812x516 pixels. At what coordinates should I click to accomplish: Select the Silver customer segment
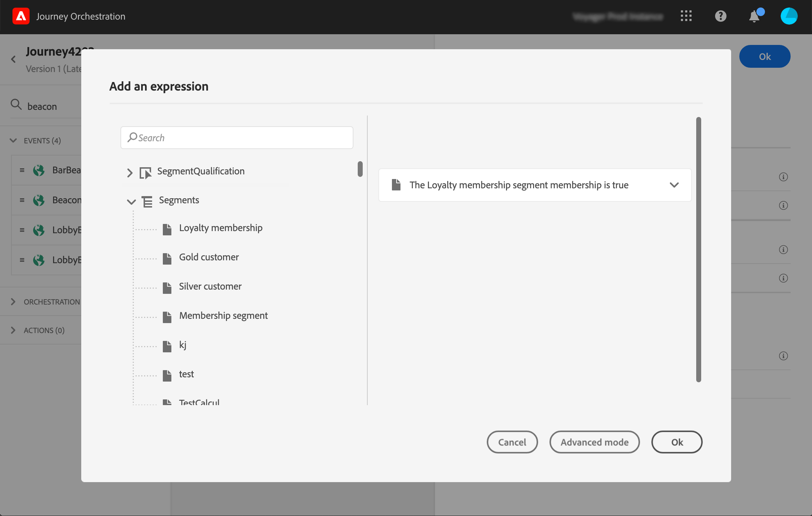[210, 286]
